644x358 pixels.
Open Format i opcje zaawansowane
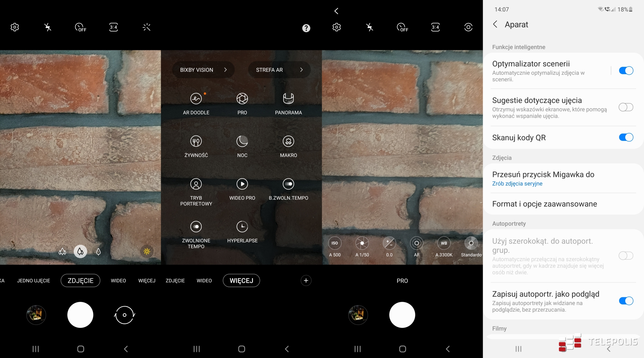(x=544, y=204)
